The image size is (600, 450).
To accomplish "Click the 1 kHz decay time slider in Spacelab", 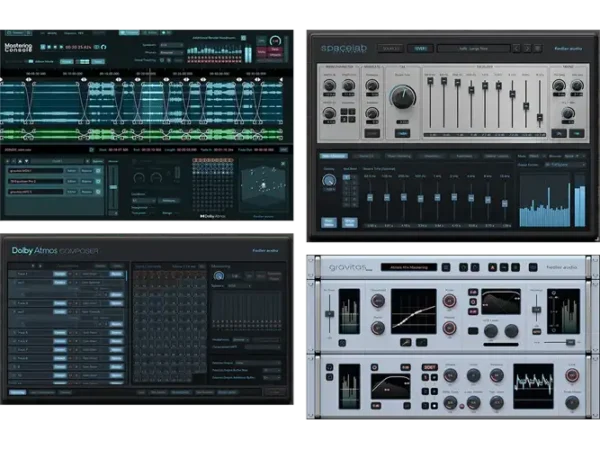I will (x=437, y=197).
